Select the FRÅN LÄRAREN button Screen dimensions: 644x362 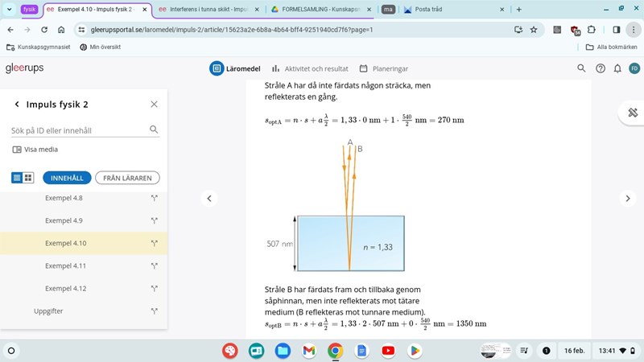127,178
